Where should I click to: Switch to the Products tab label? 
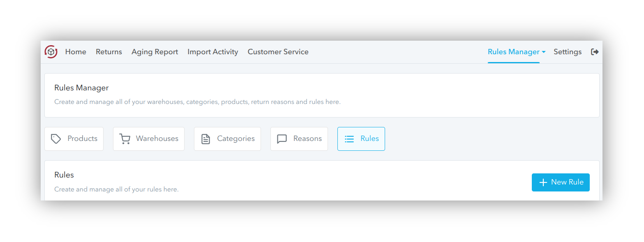point(82,139)
